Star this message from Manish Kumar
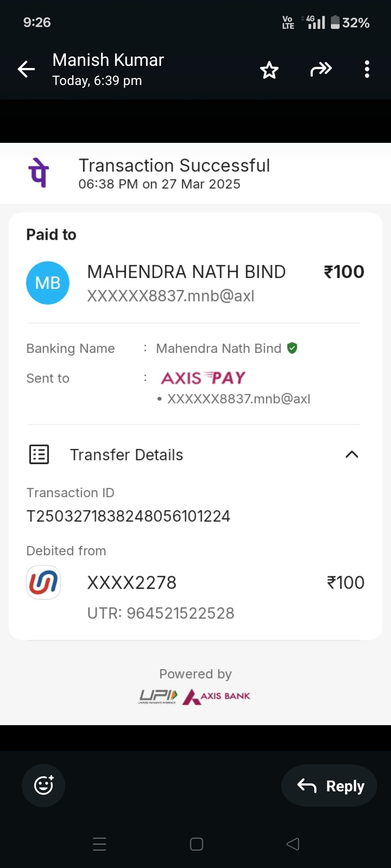This screenshot has width=391, height=868. [x=269, y=69]
